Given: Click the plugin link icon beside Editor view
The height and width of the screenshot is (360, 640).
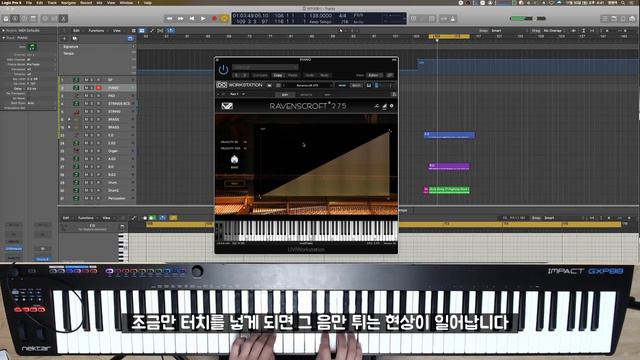Looking at the screenshot, I should click(390, 75).
